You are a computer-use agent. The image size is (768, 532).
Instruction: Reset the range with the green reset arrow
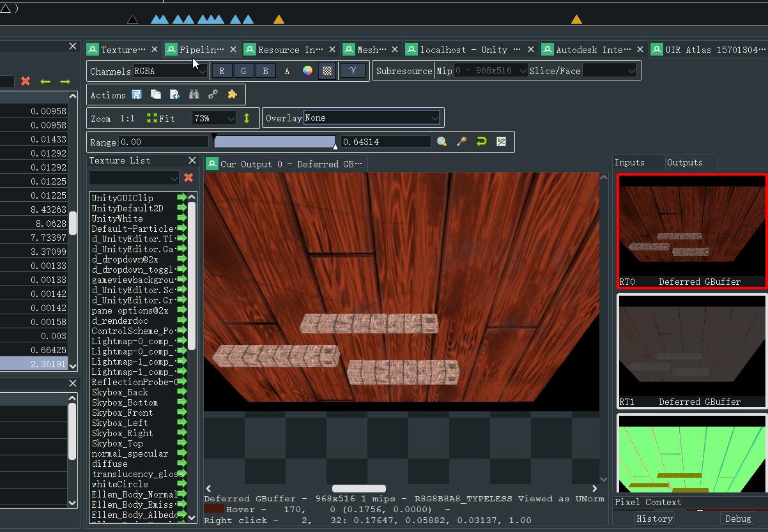point(481,141)
